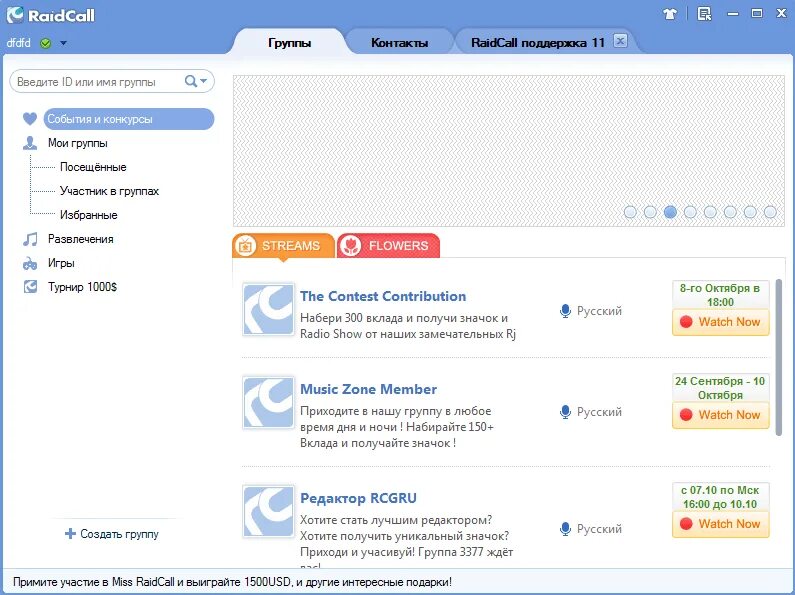Close the RaidCall поддержка 11 tab

click(620, 41)
